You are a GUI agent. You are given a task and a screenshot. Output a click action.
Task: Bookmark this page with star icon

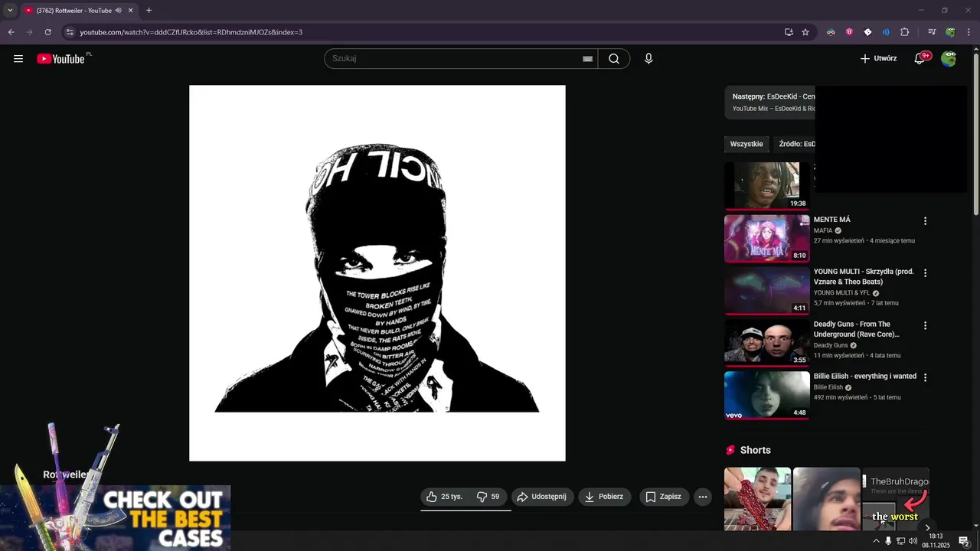[x=805, y=32]
